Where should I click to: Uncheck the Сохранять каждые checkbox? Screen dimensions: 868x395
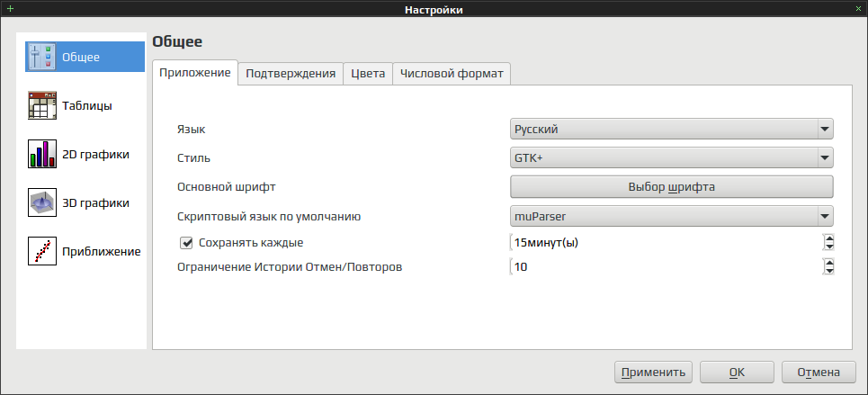[x=186, y=242]
